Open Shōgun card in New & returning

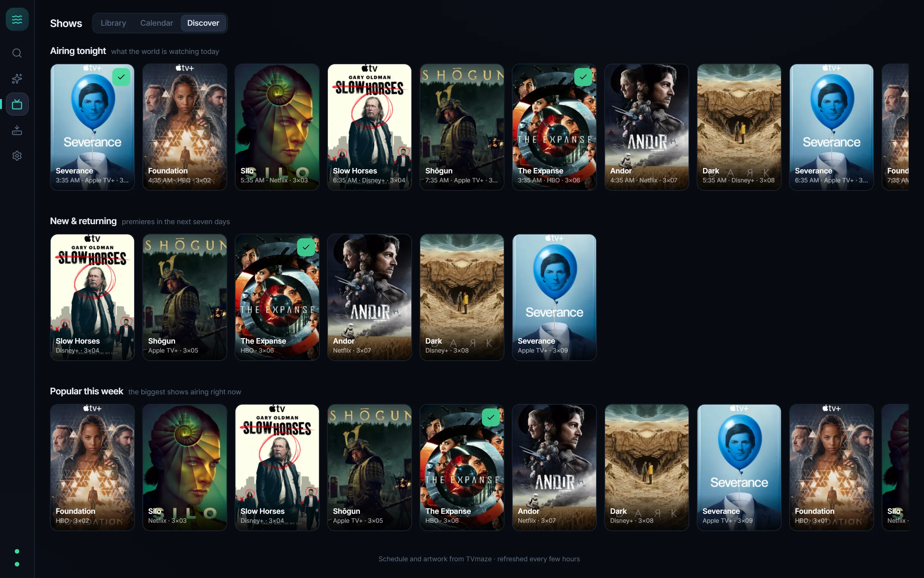185,297
